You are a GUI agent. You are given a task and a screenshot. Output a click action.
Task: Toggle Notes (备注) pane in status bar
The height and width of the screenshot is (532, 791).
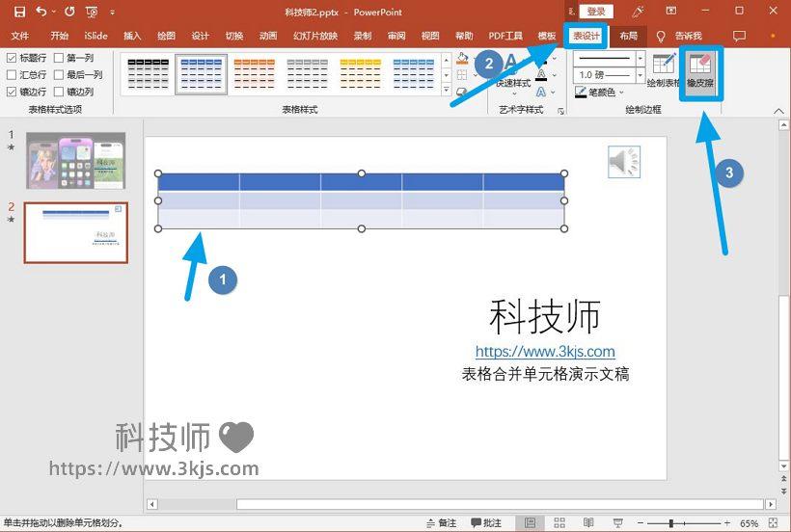click(x=442, y=523)
